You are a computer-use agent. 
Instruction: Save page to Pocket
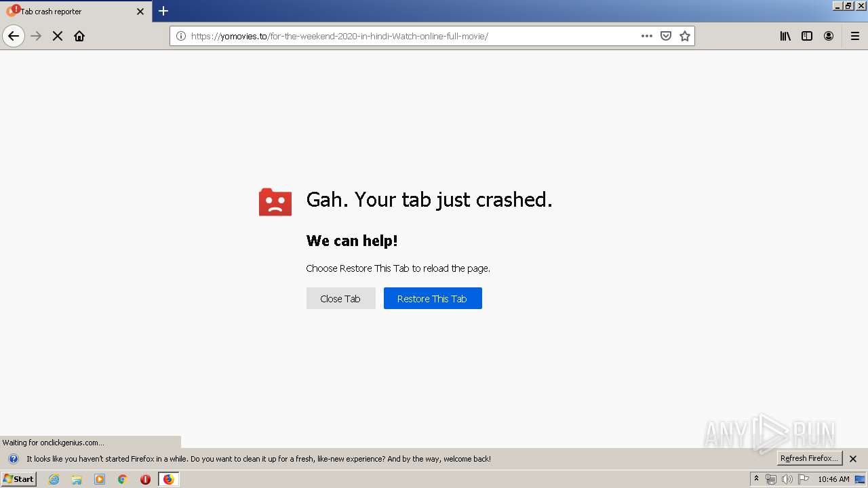[666, 36]
